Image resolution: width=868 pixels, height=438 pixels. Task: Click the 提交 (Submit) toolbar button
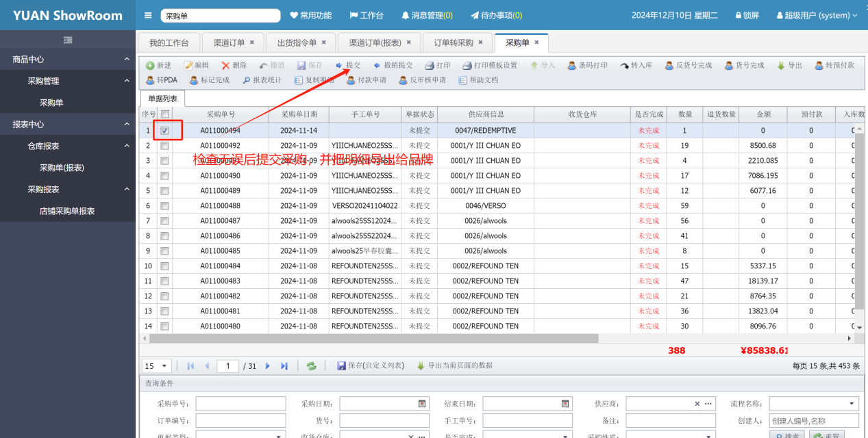(x=348, y=66)
